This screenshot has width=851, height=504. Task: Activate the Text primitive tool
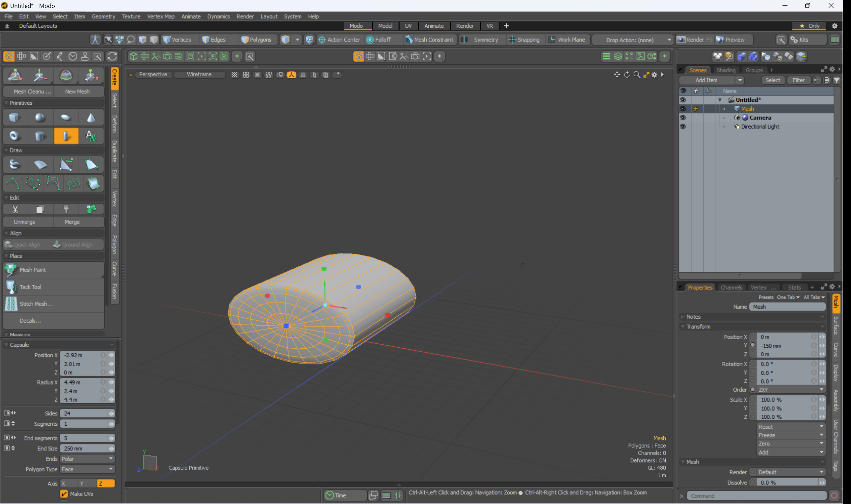[91, 136]
